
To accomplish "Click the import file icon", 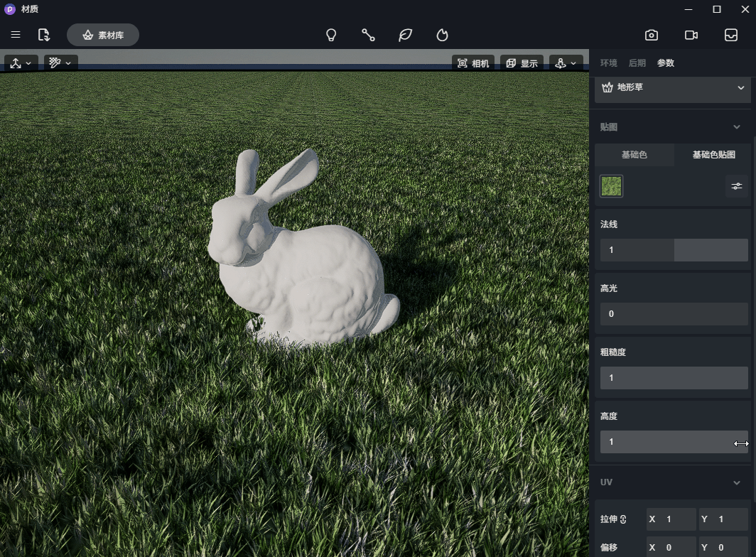I will pos(44,35).
